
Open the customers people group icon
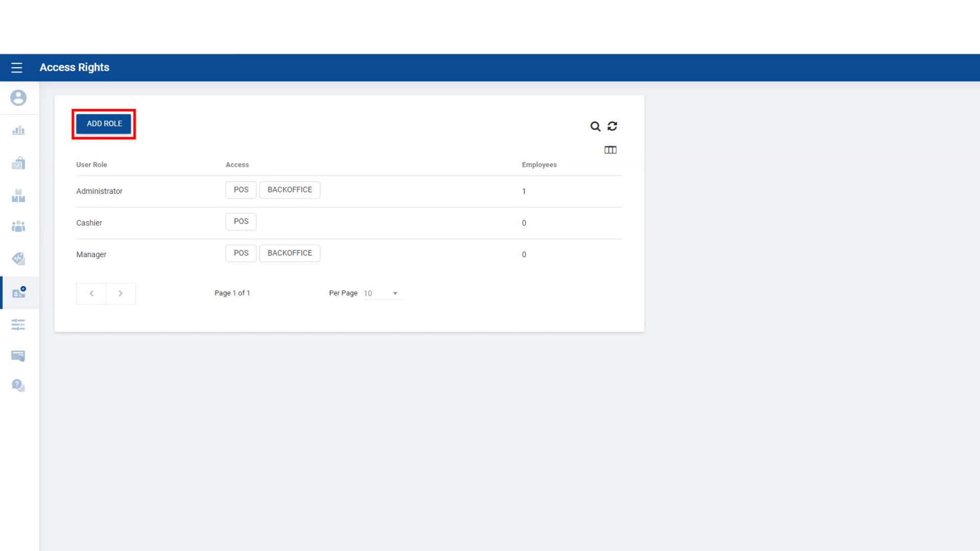18,226
